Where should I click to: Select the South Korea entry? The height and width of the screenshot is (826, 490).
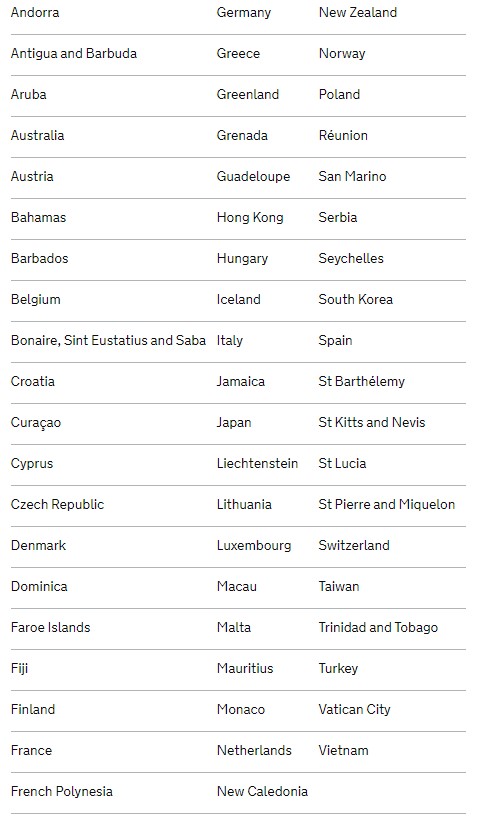(x=356, y=299)
